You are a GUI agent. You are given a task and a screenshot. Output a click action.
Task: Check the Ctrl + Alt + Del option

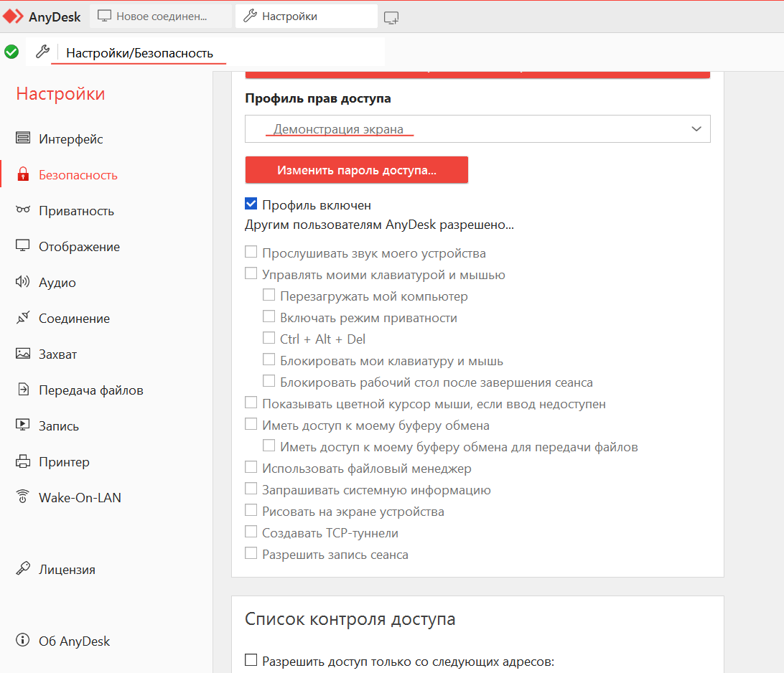click(x=269, y=338)
